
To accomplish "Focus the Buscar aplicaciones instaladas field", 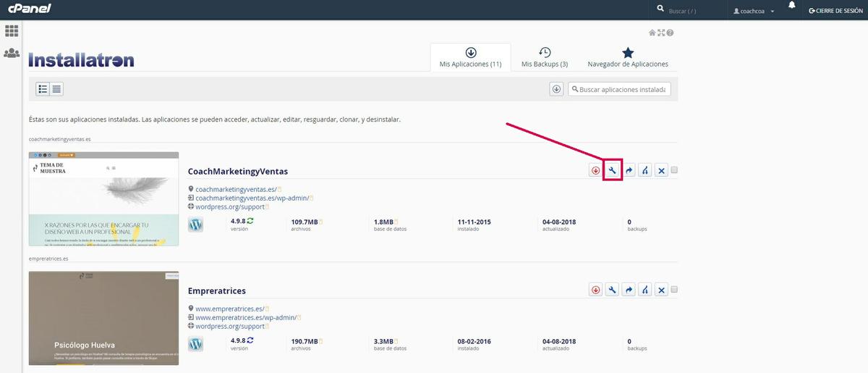I will click(x=619, y=89).
